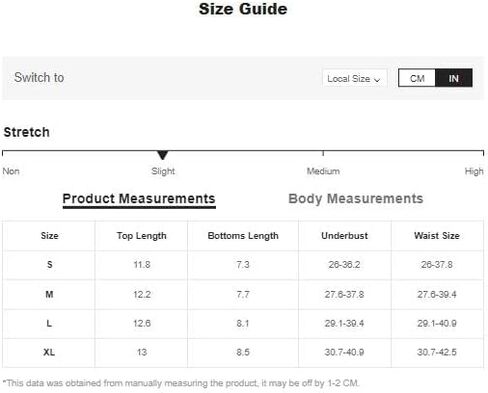Open the Body Measurements tab
This screenshot has width=488, height=393.
[x=356, y=199]
